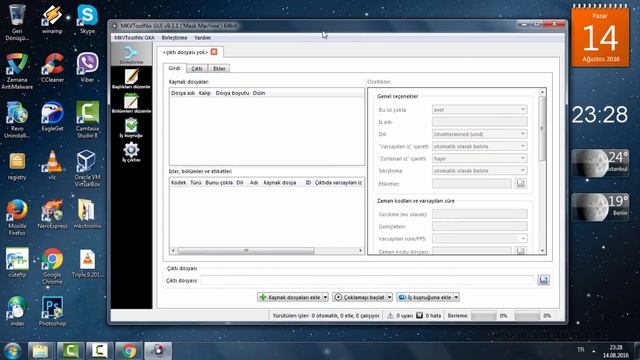The image size is (640, 360).
Task: Click the Dosya boyutu column header
Action: click(x=232, y=93)
